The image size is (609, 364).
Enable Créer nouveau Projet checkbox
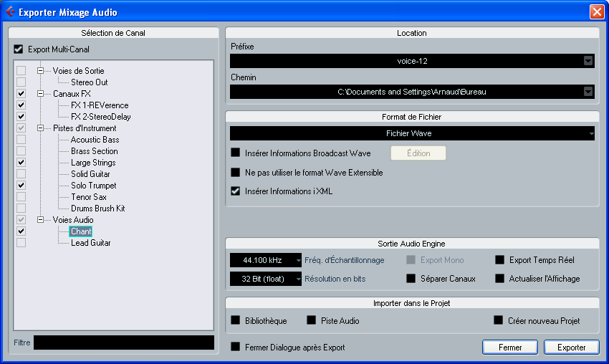pyautogui.click(x=499, y=320)
